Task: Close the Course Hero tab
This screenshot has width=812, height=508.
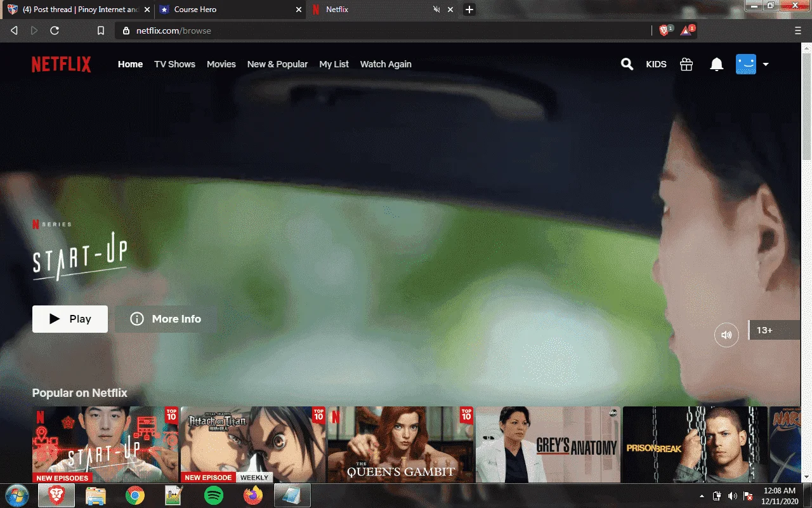Action: (299, 10)
